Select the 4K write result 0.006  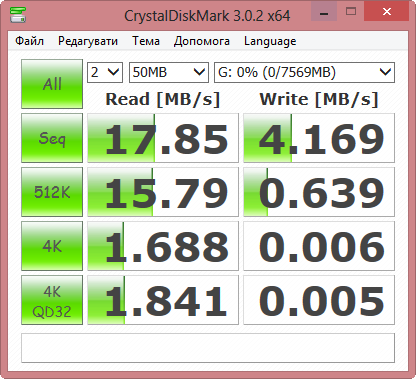click(319, 246)
